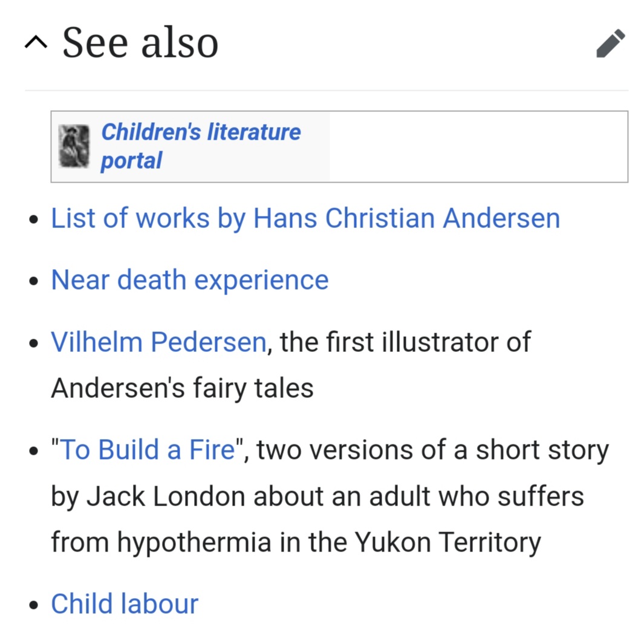
Task: Click the bullet before Child labour
Action: (34, 605)
